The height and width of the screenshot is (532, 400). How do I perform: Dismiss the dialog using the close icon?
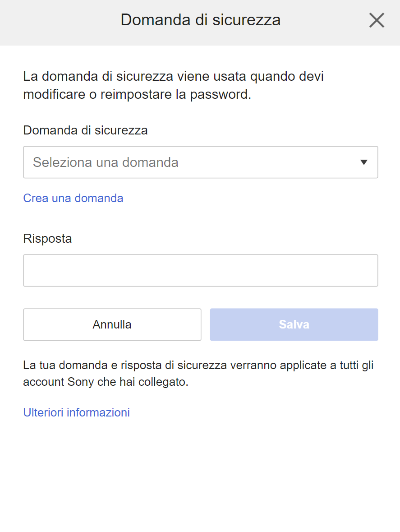pyautogui.click(x=377, y=20)
